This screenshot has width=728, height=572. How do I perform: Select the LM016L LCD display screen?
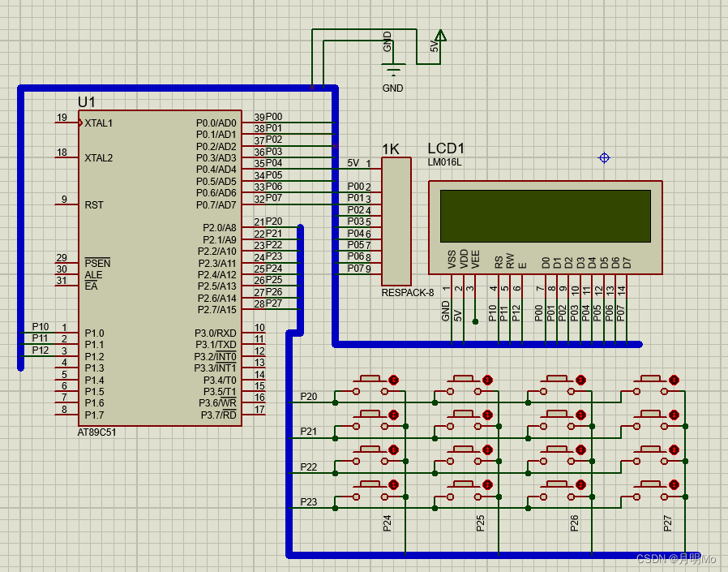545,216
